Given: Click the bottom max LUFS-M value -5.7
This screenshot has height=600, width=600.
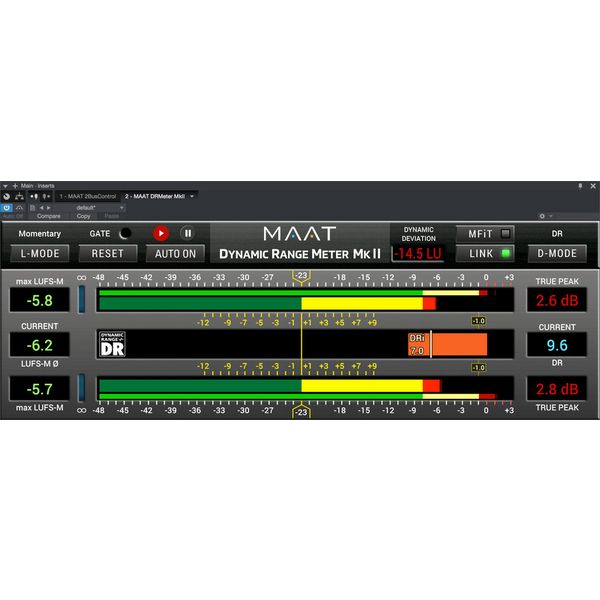Looking at the screenshot, I should pyautogui.click(x=40, y=389).
